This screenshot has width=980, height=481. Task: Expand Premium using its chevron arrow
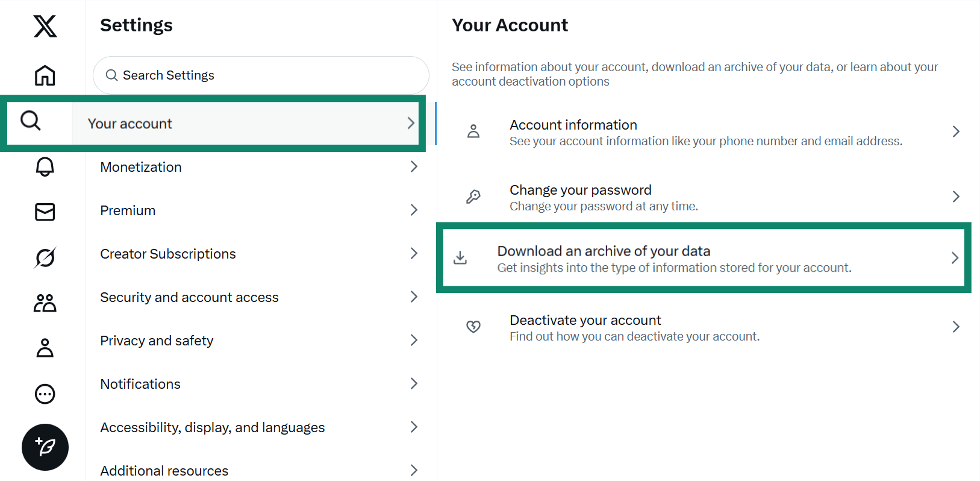pyautogui.click(x=414, y=210)
